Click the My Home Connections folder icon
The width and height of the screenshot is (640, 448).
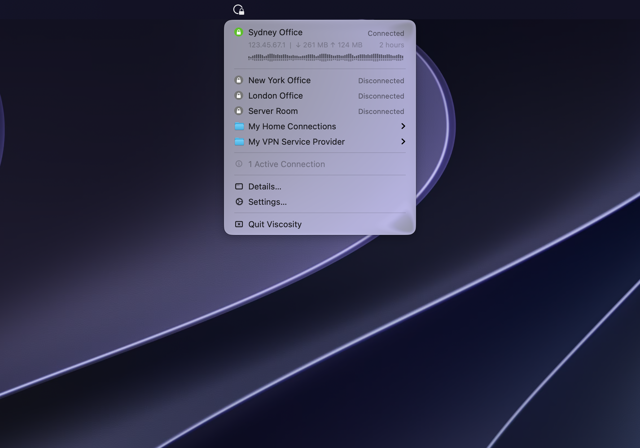[239, 126]
